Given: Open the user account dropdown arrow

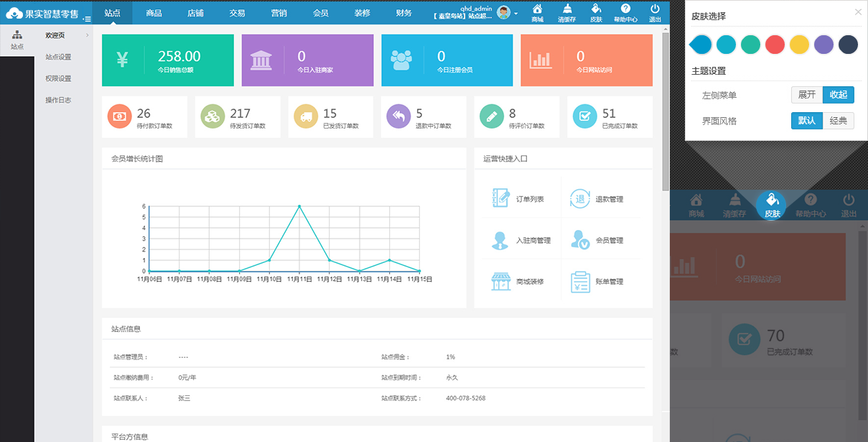Looking at the screenshot, I should tap(516, 14).
